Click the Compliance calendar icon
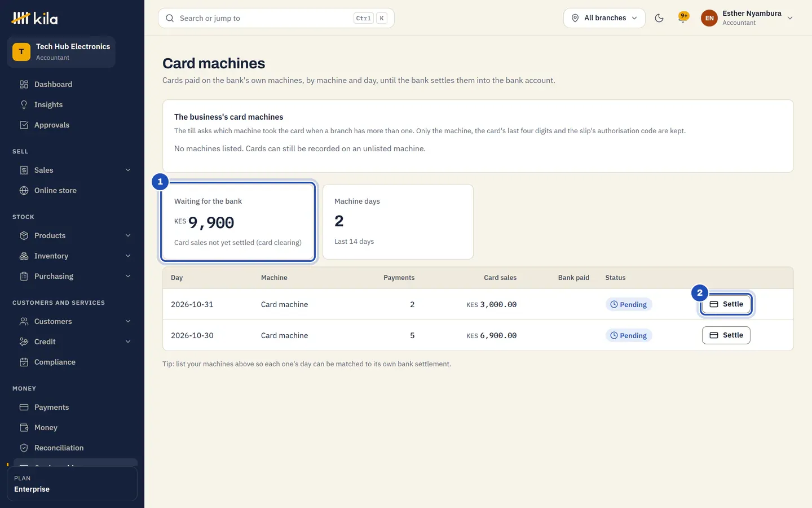The width and height of the screenshot is (812, 508). (24, 362)
